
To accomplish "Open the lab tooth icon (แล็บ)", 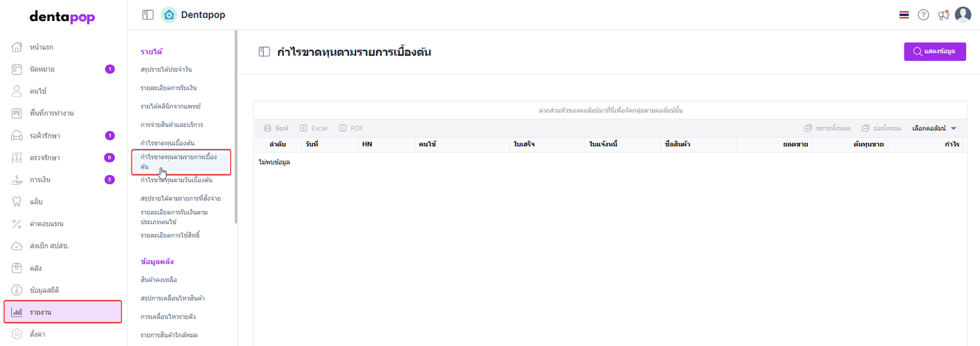I will point(17,202).
